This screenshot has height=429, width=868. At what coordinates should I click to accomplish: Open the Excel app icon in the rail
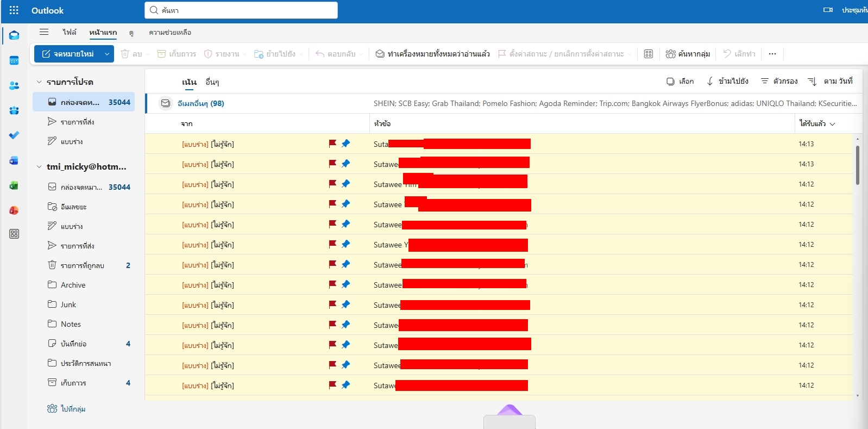[x=14, y=185]
